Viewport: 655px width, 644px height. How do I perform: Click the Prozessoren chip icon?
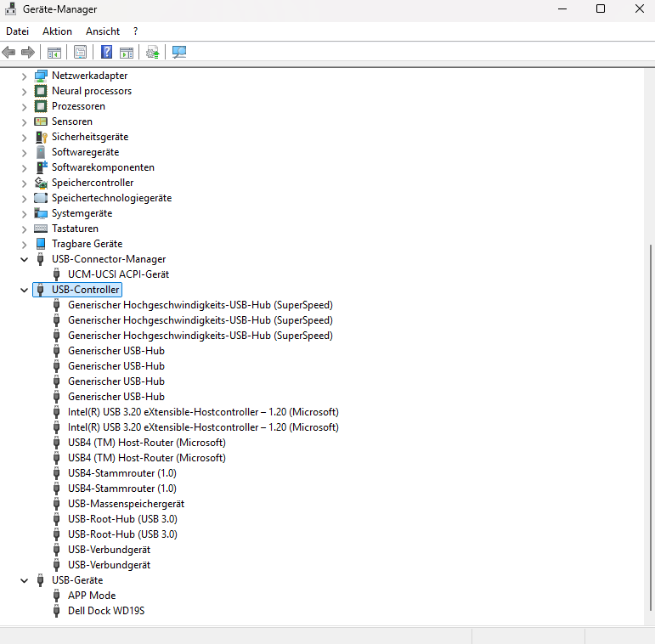[x=41, y=106]
